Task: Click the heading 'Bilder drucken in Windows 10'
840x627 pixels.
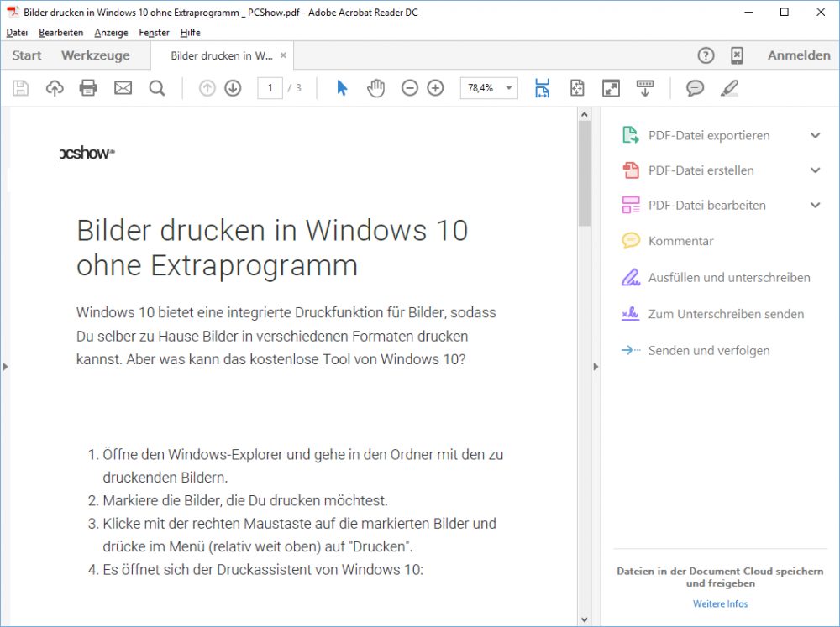Action: (272, 230)
